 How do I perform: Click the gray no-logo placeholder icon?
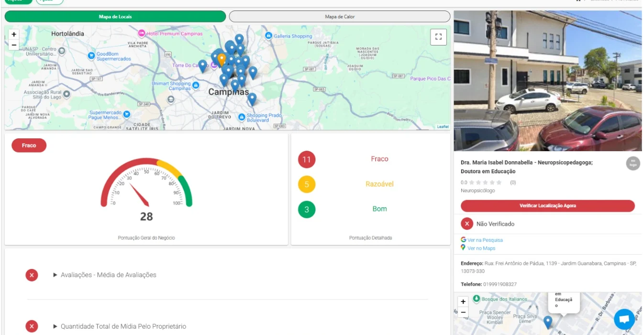tap(633, 163)
